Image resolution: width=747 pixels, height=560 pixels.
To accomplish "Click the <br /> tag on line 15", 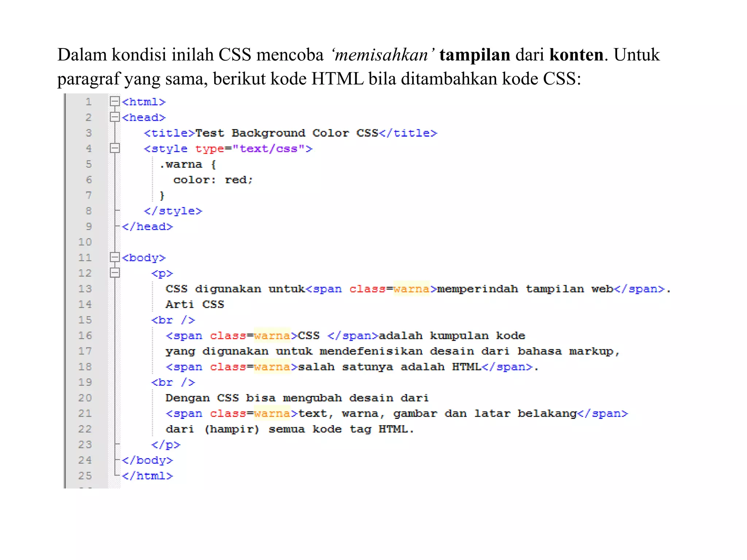I will tap(173, 320).
